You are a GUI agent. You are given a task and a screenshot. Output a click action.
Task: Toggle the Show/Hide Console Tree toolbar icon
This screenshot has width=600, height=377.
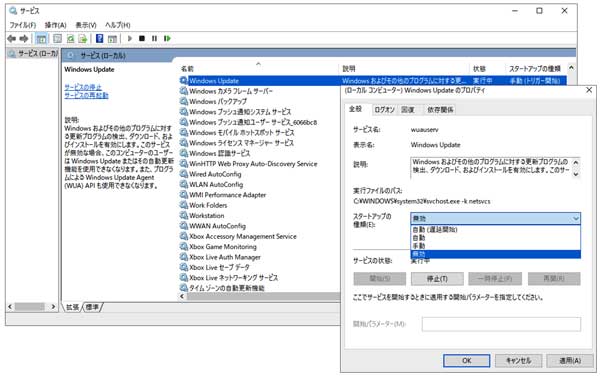tap(41, 38)
